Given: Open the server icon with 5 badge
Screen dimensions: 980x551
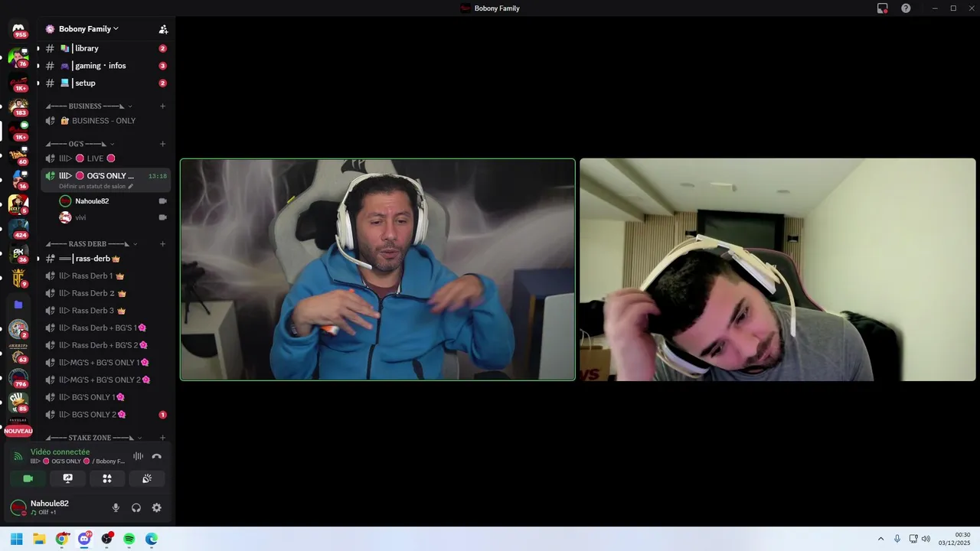Looking at the screenshot, I should tap(18, 204).
